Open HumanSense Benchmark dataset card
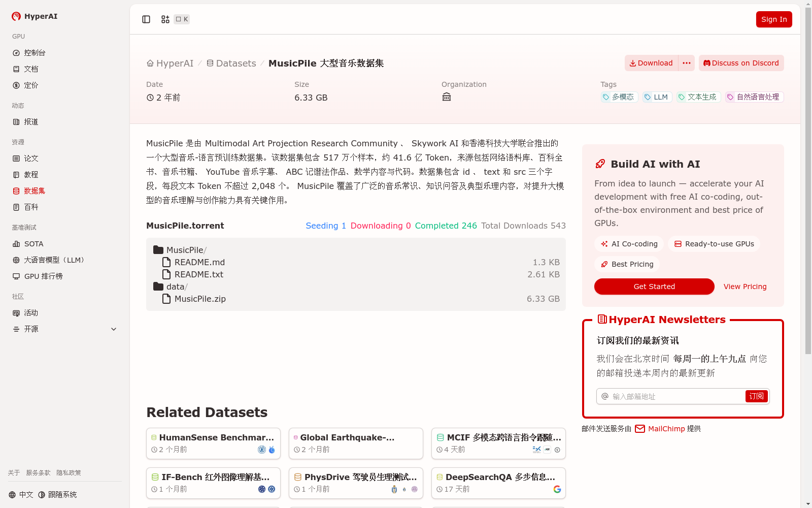Viewport: 812px width, 508px height. click(213, 443)
